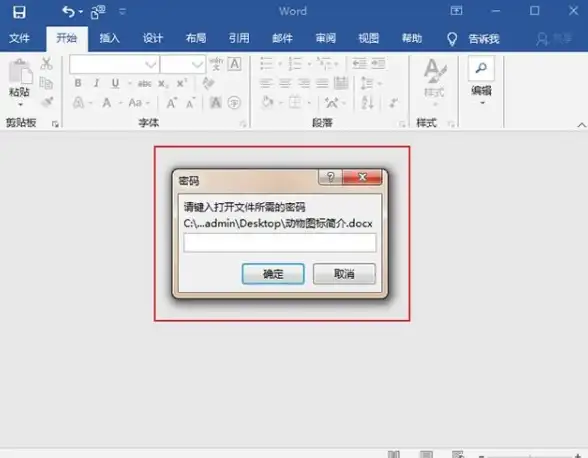The width and height of the screenshot is (588, 458).
Task: Select the 视图 tab
Action: [369, 38]
